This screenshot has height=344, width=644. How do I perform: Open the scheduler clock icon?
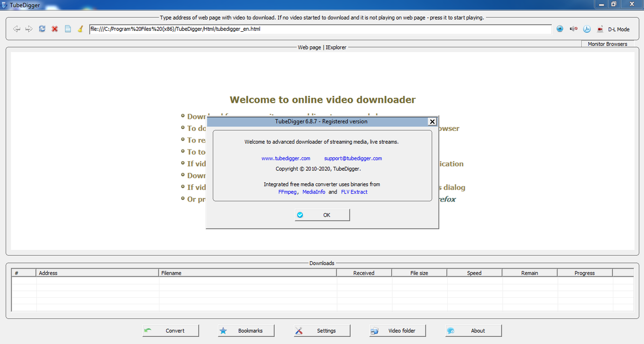(587, 29)
